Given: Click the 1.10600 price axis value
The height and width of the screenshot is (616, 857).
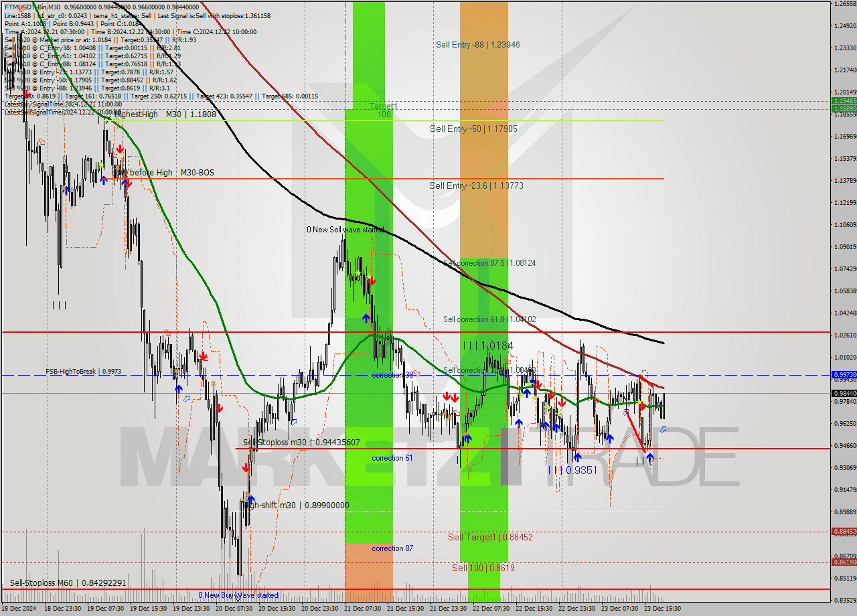Looking at the screenshot, I should [845, 224].
